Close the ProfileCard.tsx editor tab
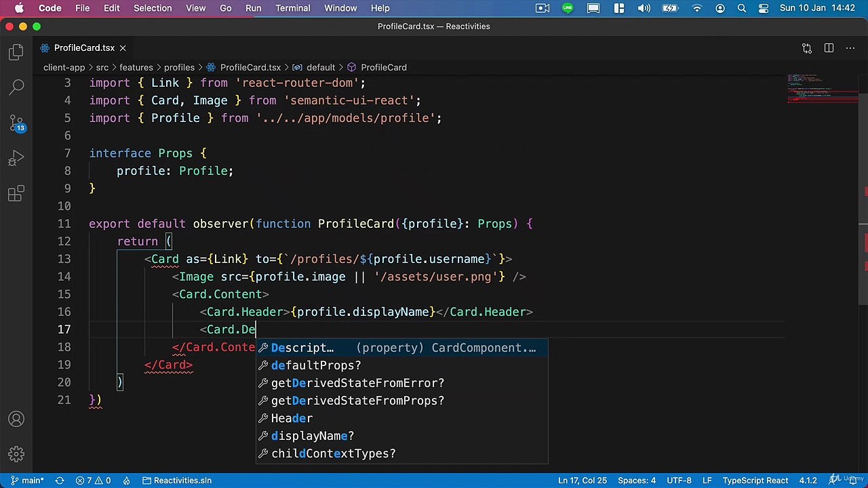 click(x=123, y=48)
